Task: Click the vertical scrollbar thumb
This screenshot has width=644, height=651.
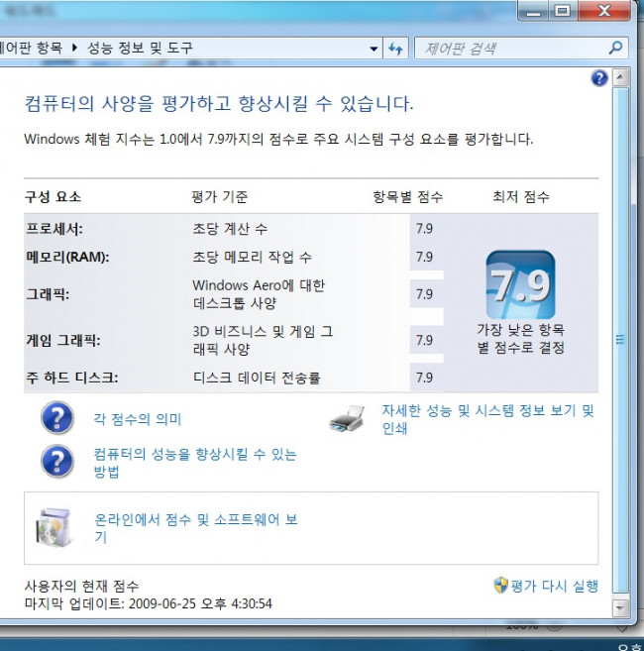Action: [x=620, y=341]
